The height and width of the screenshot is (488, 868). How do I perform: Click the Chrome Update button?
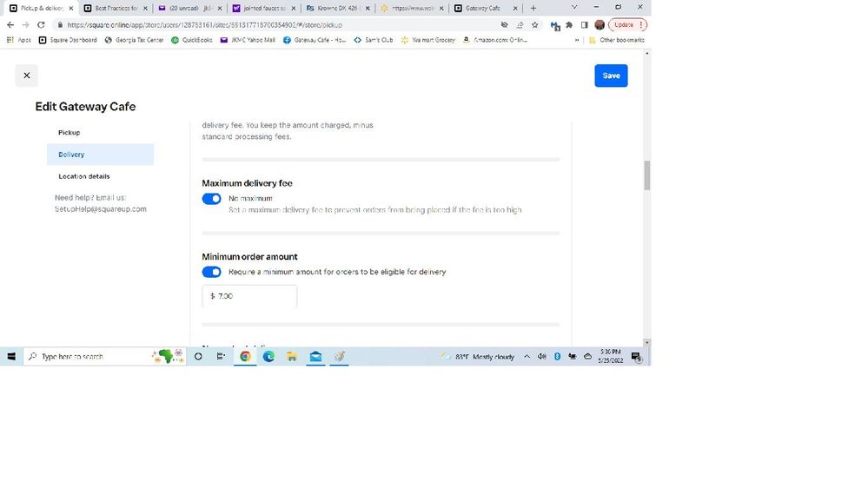coord(627,25)
